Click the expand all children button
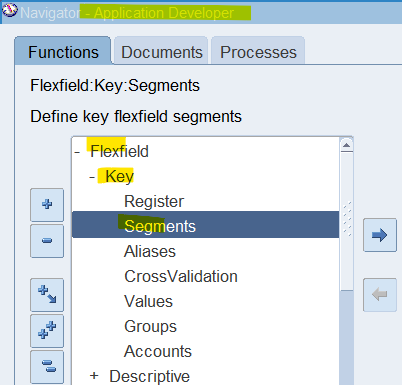402x385 pixels. (47, 295)
